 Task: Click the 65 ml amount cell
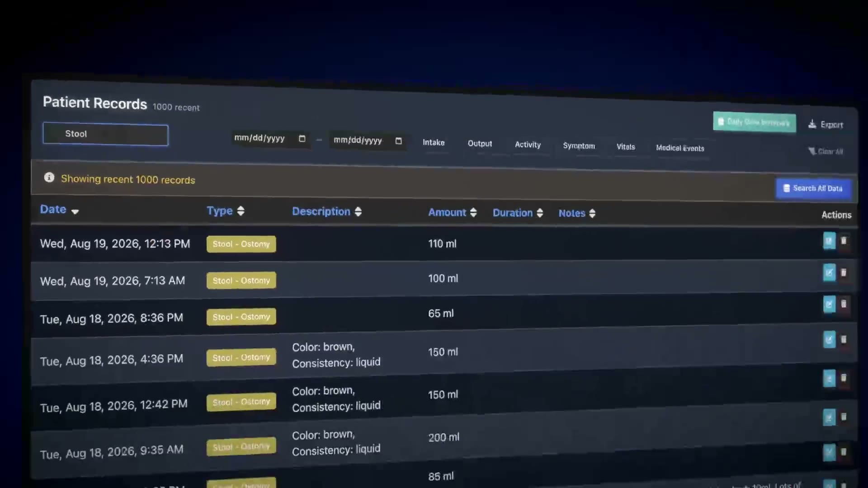(x=441, y=314)
